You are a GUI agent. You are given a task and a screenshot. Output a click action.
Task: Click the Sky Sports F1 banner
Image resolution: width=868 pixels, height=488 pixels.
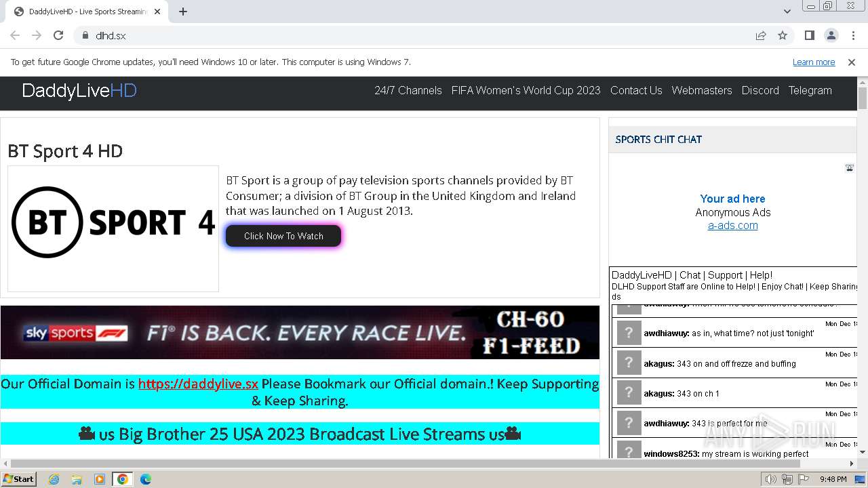point(300,332)
